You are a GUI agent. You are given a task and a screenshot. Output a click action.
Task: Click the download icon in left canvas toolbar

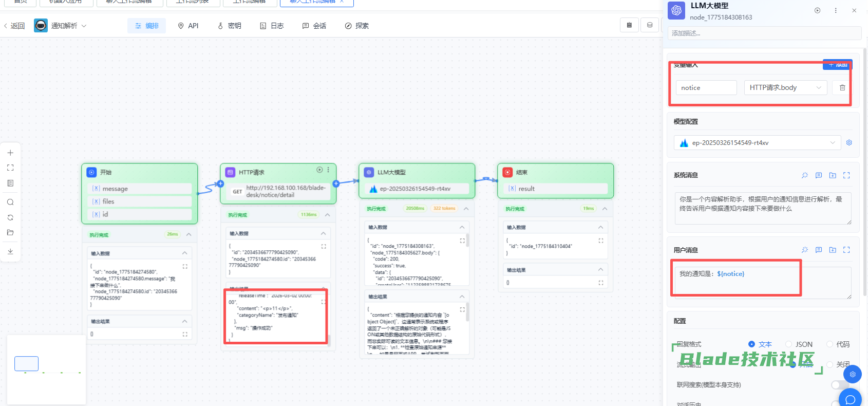[x=10, y=251]
